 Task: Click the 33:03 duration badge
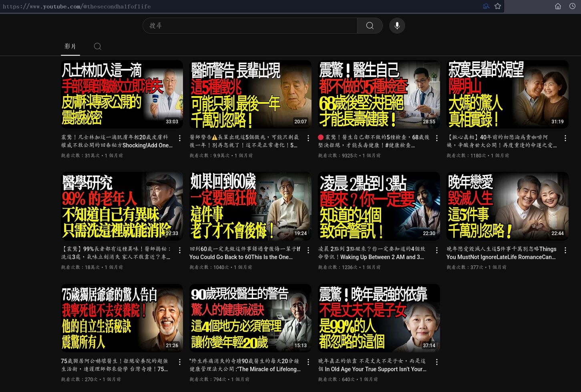click(x=172, y=122)
